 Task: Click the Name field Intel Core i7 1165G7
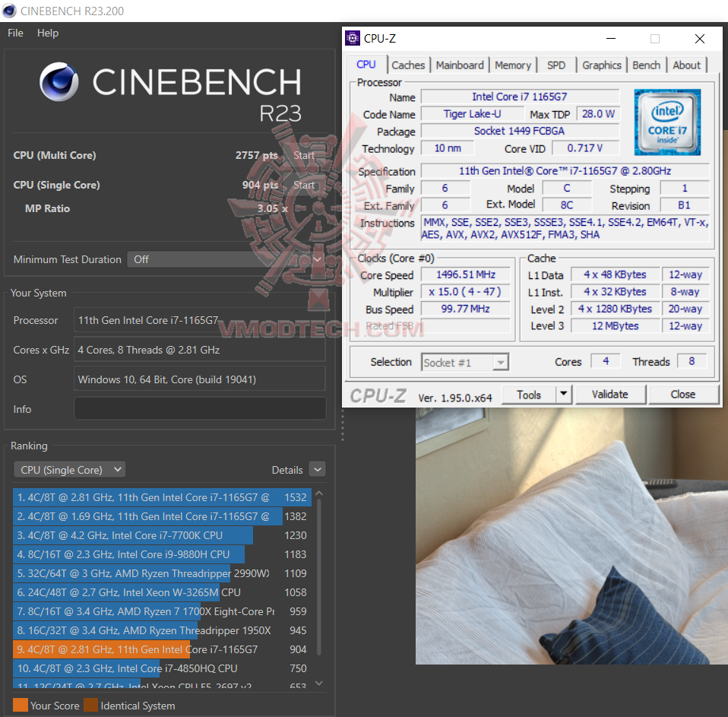[520, 97]
